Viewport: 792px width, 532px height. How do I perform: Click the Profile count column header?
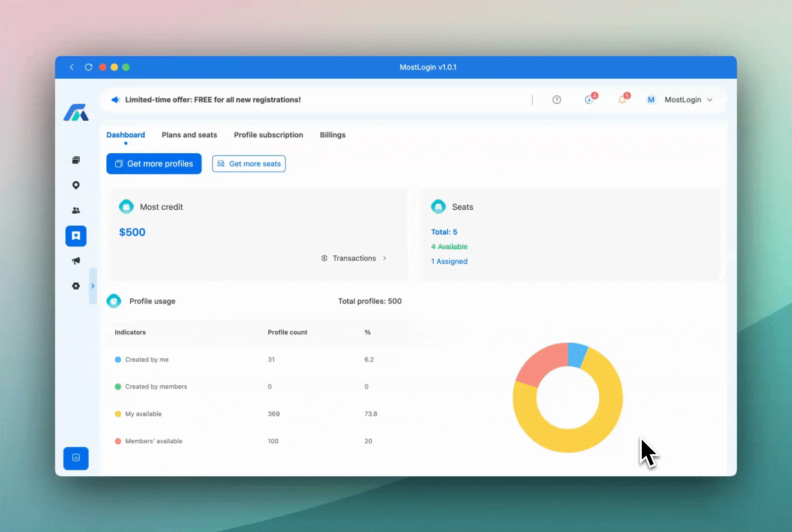pyautogui.click(x=288, y=332)
